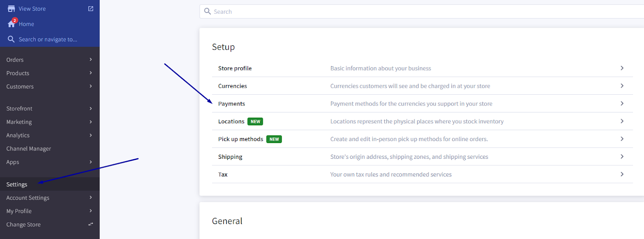
Task: Click 'Store's origin address' description
Action: [x=409, y=157]
